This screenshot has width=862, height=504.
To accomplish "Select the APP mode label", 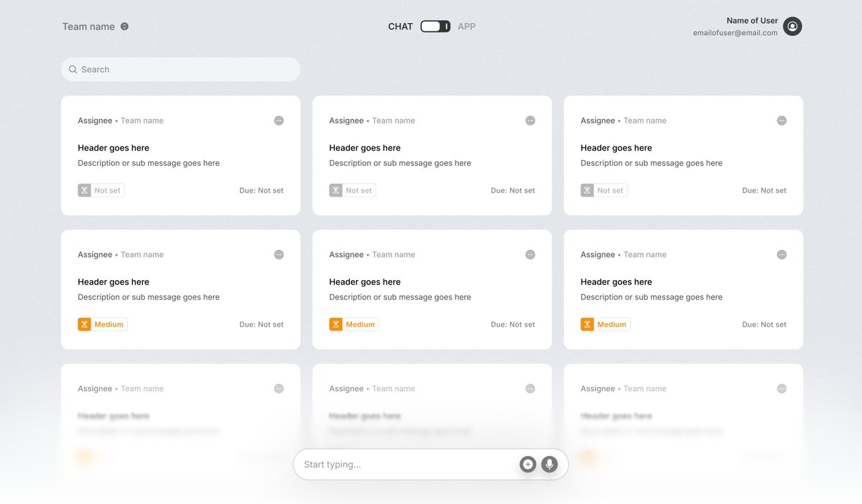I will (466, 27).
